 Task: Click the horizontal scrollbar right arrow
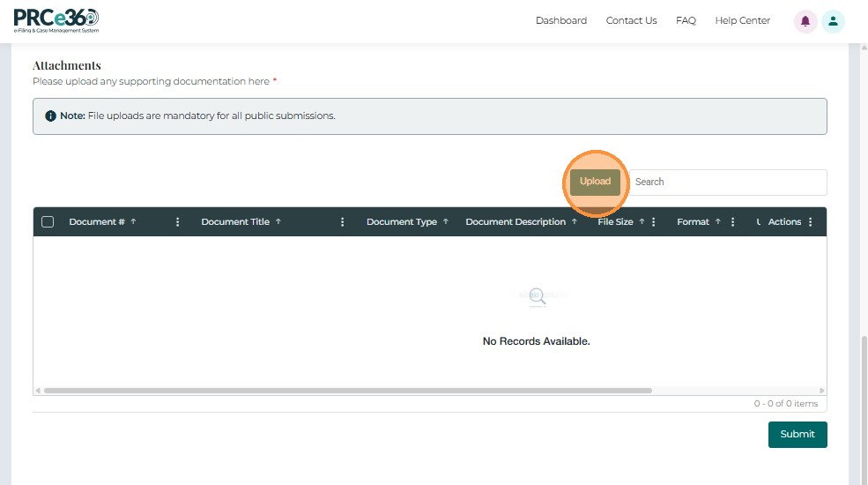coord(822,391)
